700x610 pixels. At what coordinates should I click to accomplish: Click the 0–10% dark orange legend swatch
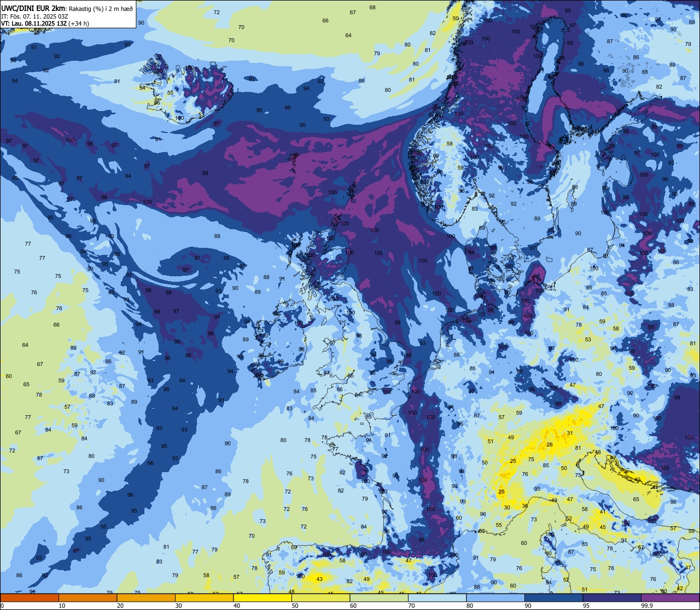click(x=30, y=598)
